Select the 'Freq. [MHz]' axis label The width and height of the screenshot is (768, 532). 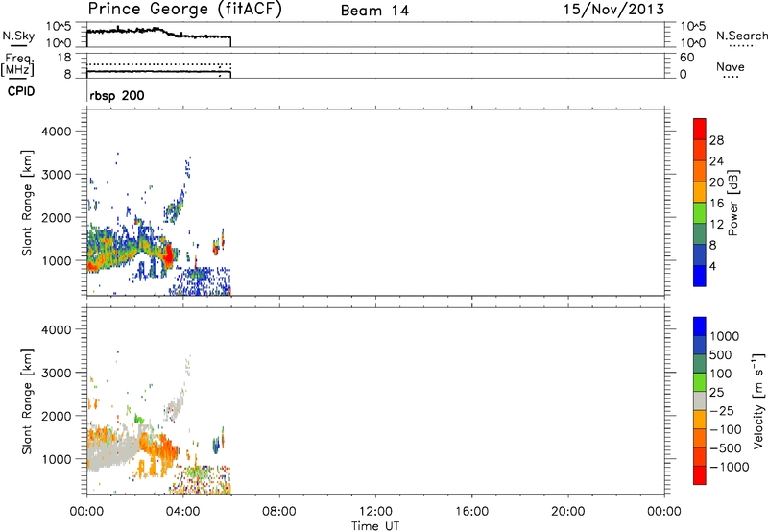(x=18, y=66)
